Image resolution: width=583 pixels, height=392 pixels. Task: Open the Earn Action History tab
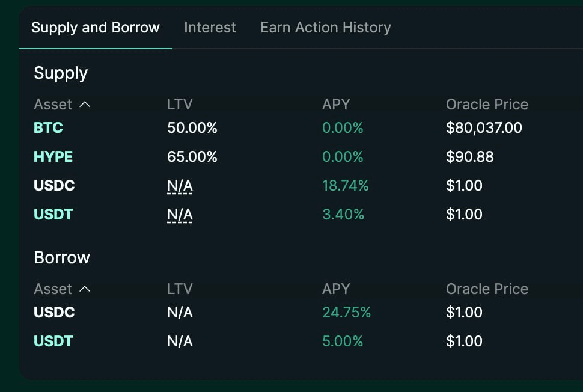point(326,28)
